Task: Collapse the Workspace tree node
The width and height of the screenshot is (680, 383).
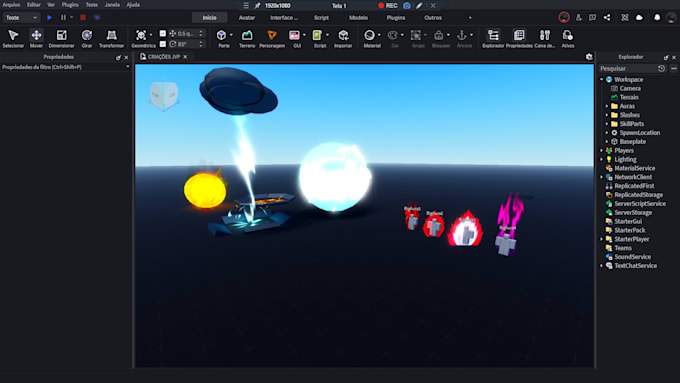Action: 602,79
